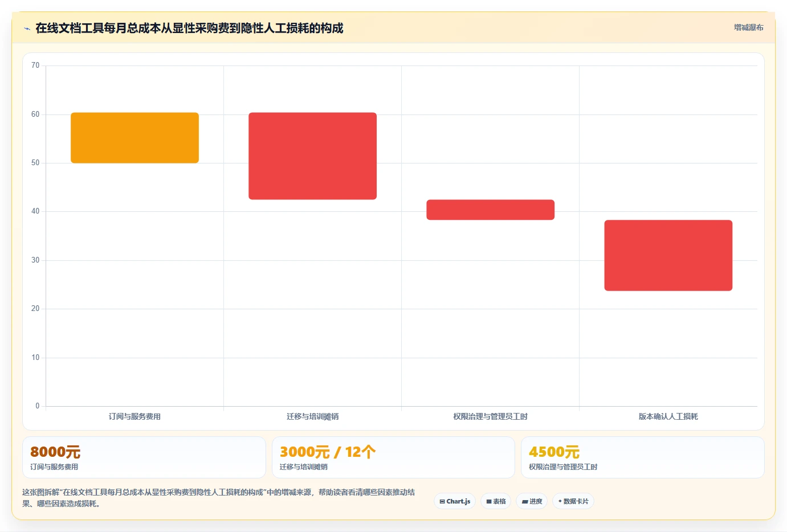
Task: Click x-axis label 权限治理与管理员工时
Action: point(490,416)
